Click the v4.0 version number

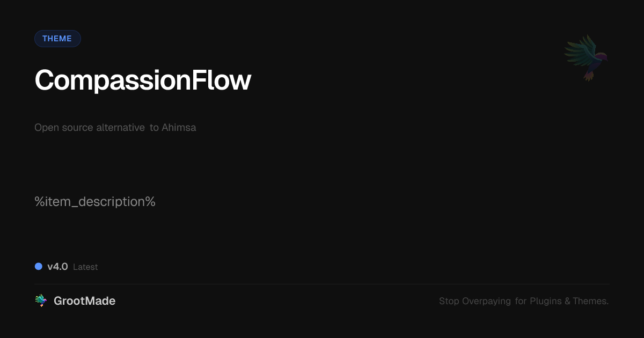coord(57,267)
